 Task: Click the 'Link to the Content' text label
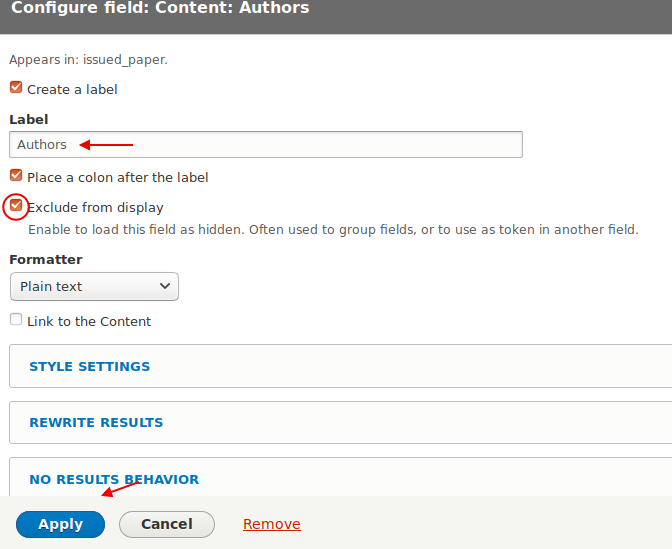pos(89,322)
